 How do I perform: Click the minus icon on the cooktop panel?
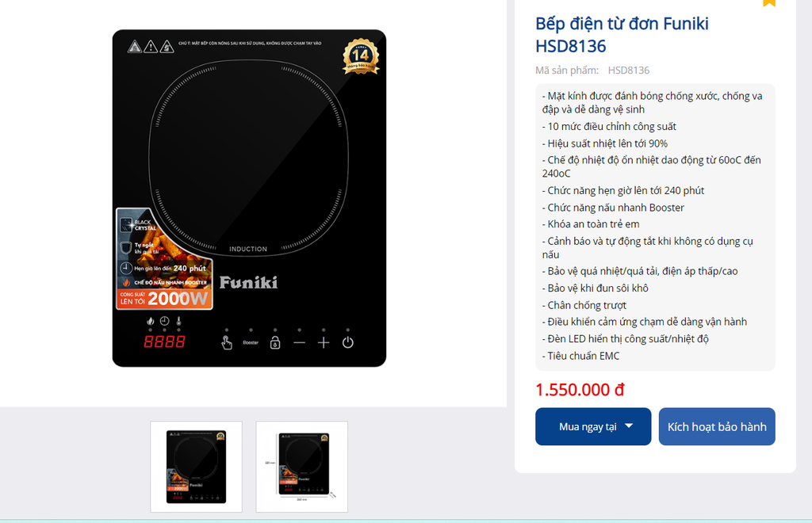pyautogui.click(x=299, y=342)
